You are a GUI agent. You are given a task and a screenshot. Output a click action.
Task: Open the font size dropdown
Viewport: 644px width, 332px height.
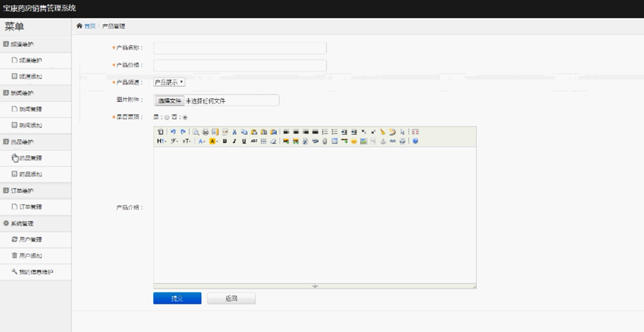tap(186, 141)
